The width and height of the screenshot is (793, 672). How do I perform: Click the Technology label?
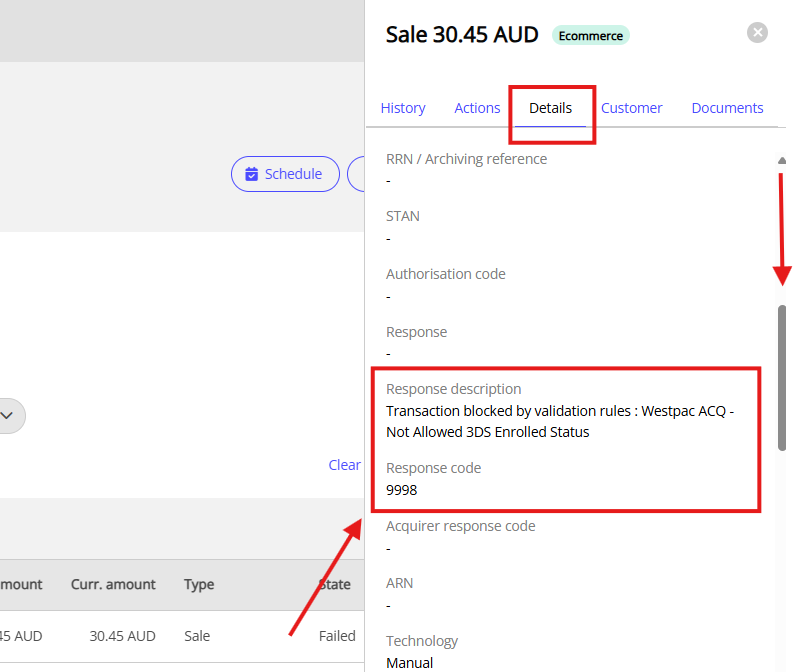point(422,641)
